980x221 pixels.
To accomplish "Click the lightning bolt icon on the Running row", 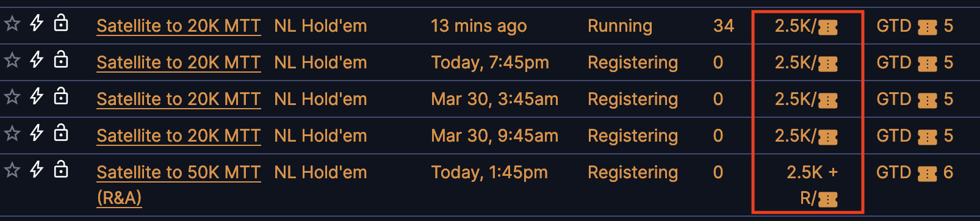I will click(37, 23).
